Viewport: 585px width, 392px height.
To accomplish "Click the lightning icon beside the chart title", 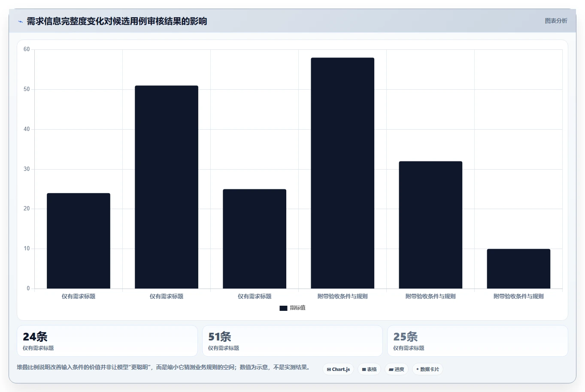I will tap(20, 21).
